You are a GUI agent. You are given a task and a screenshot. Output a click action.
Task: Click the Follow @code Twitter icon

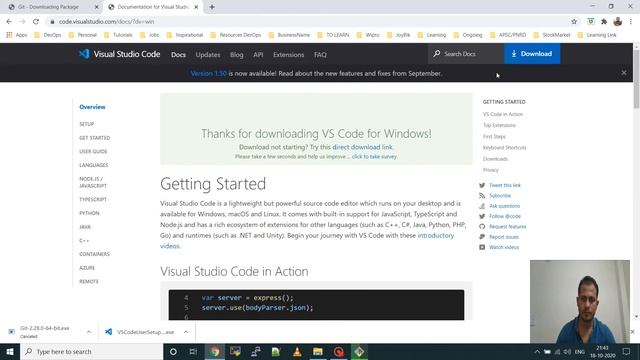482,216
